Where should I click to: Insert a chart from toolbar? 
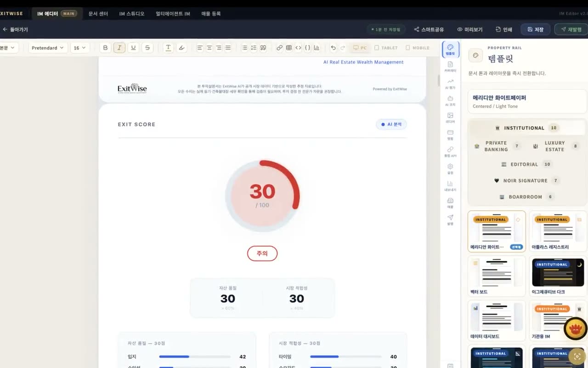point(317,48)
